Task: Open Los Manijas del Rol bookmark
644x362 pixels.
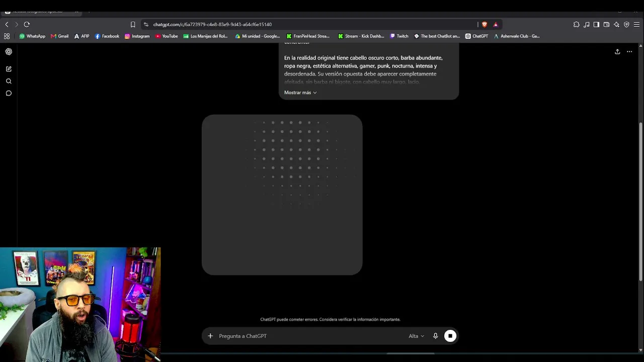Action: [x=205, y=36]
